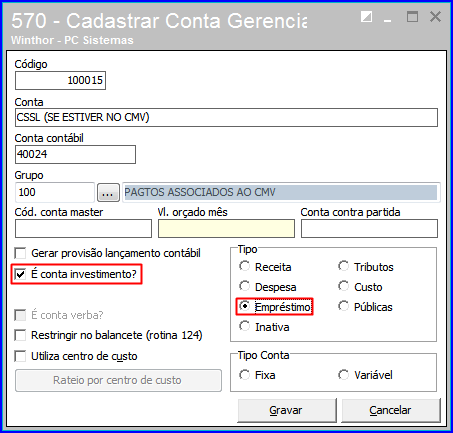Pick the Custo type radio button

(343, 286)
